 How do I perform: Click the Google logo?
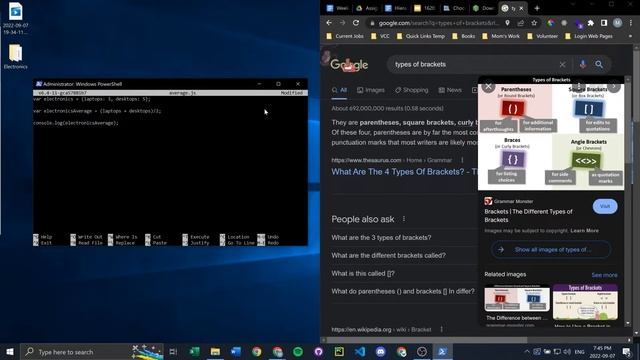(349, 64)
